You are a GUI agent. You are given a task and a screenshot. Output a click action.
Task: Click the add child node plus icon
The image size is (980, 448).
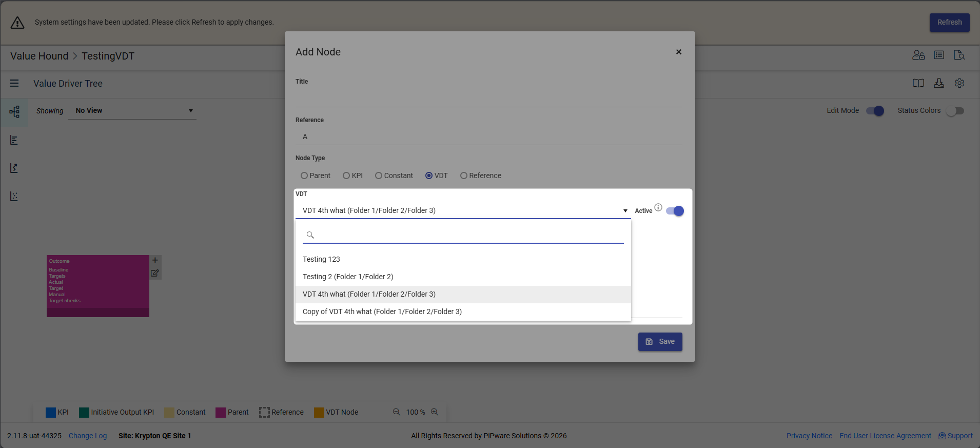pos(155,260)
